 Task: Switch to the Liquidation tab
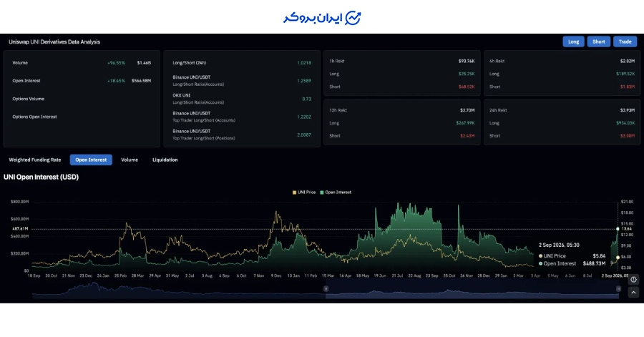tap(165, 160)
